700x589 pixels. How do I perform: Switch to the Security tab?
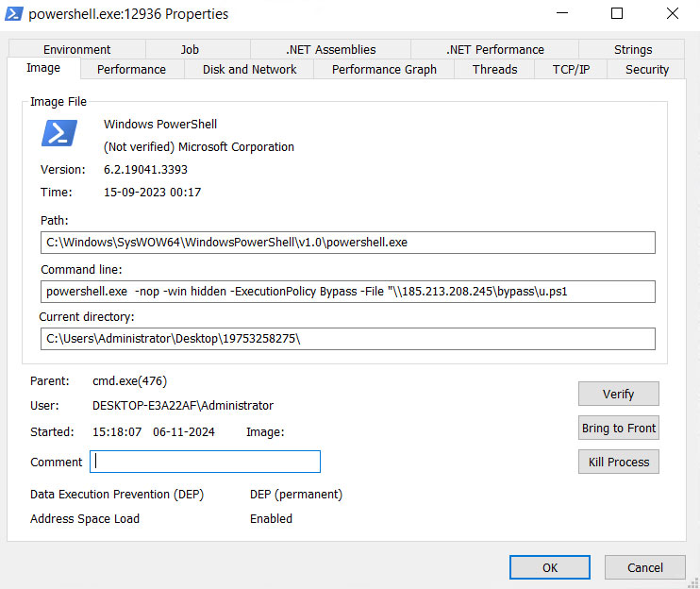point(647,70)
